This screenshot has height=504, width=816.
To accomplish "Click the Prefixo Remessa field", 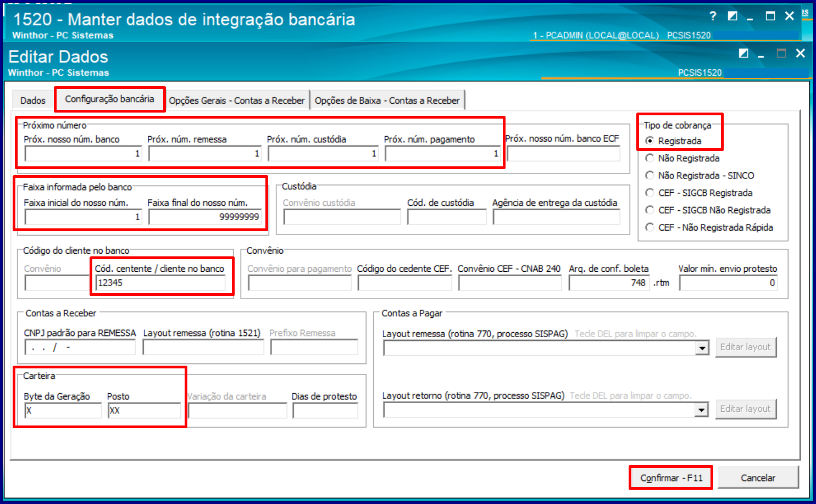I will (314, 348).
